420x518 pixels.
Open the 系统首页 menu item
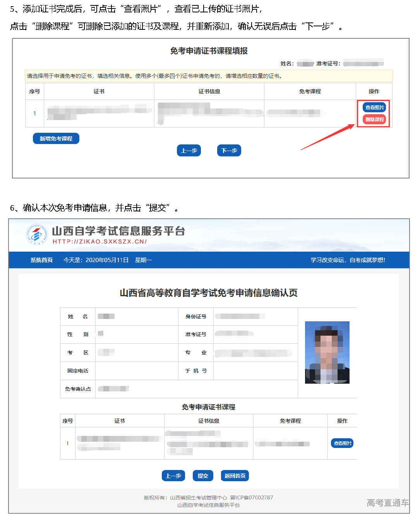(x=41, y=260)
